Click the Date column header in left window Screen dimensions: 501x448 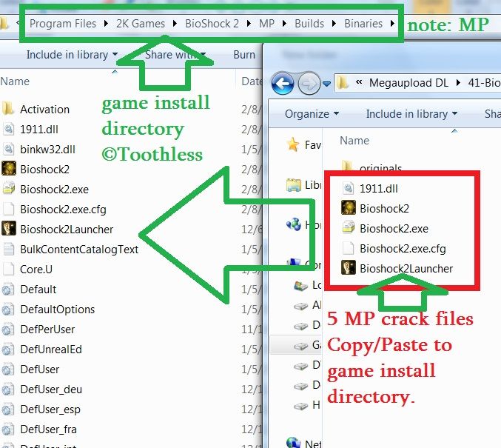coord(252,81)
